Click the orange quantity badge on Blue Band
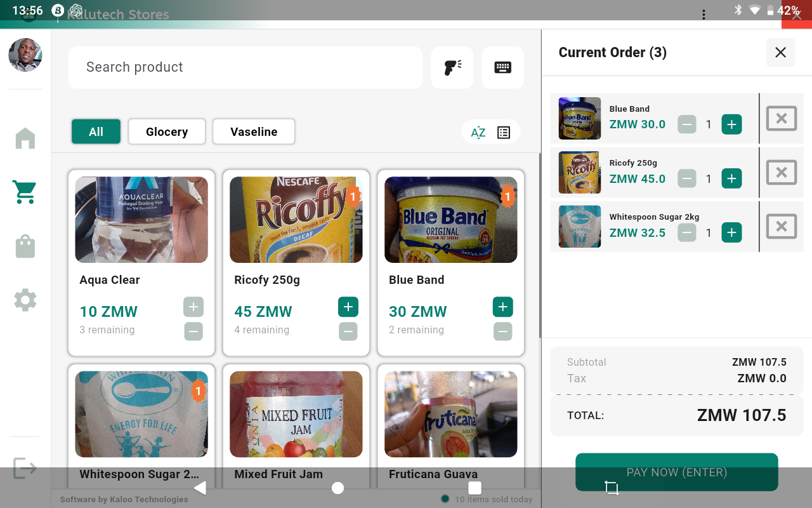 pyautogui.click(x=507, y=197)
